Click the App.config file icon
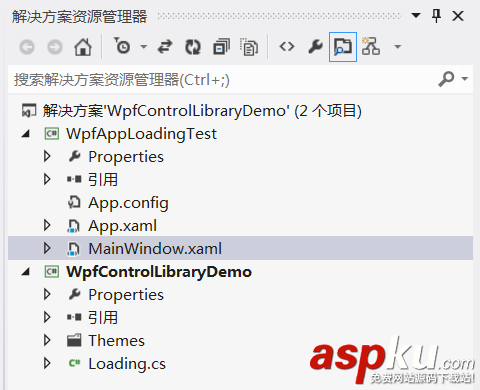 click(x=74, y=202)
